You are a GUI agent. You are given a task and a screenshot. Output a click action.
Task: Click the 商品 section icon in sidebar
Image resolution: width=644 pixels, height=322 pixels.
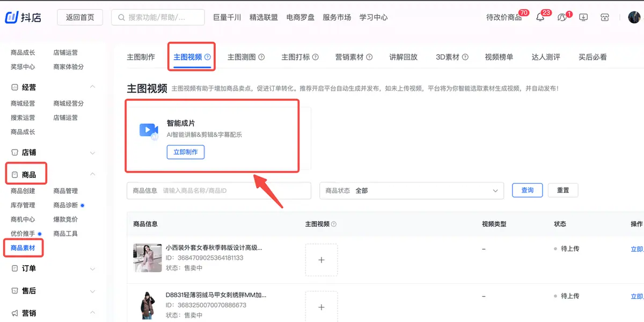[14, 175]
